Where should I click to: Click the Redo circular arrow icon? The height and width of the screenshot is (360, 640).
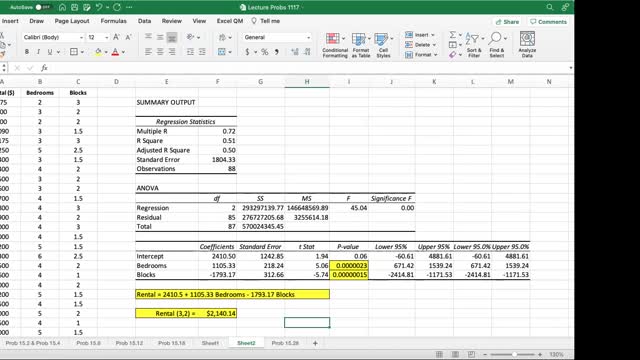click(117, 7)
